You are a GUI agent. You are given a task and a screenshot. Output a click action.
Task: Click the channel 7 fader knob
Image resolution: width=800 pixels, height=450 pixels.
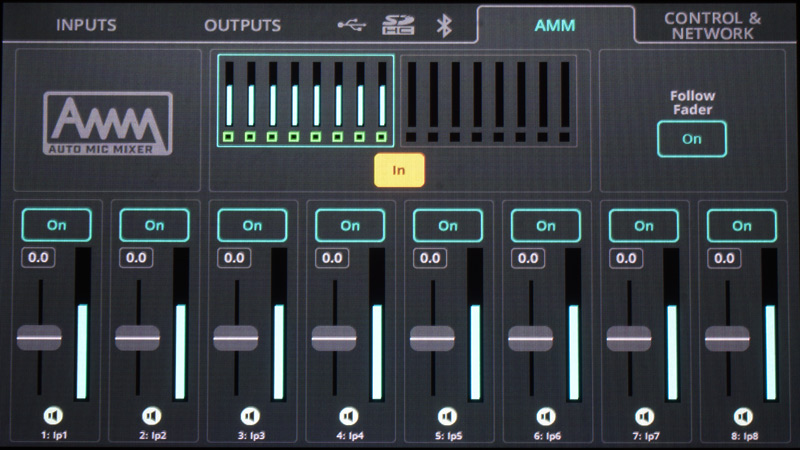[628, 338]
